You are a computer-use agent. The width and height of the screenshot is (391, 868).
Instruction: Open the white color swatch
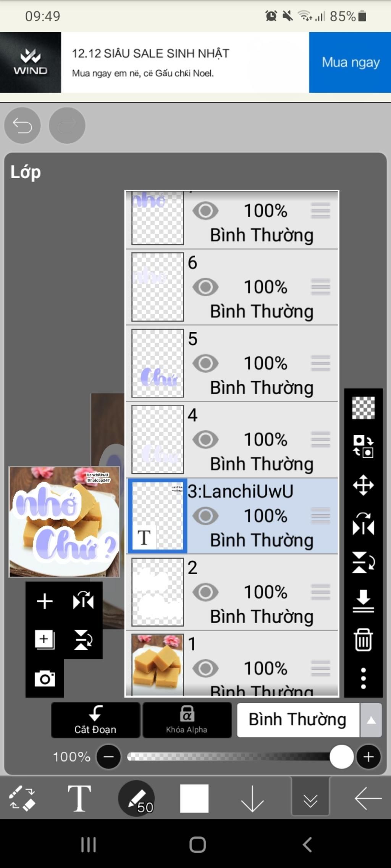pyautogui.click(x=194, y=798)
